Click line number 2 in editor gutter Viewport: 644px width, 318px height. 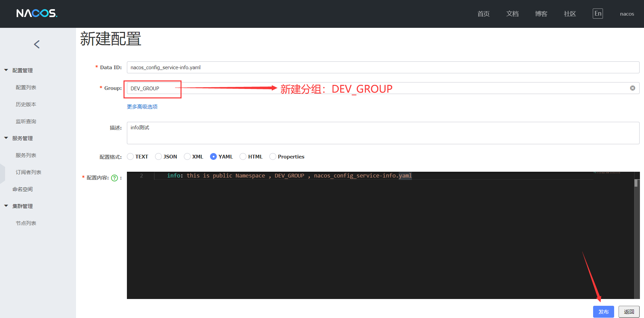click(141, 176)
